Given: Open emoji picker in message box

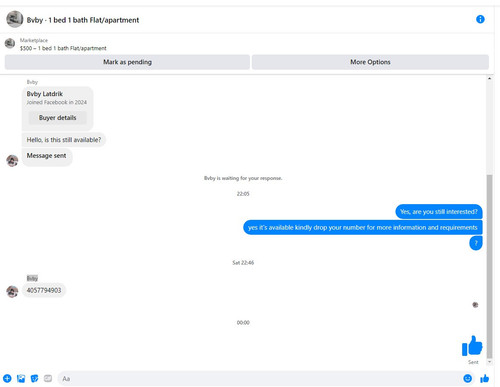Looking at the screenshot, I should click(x=468, y=378).
